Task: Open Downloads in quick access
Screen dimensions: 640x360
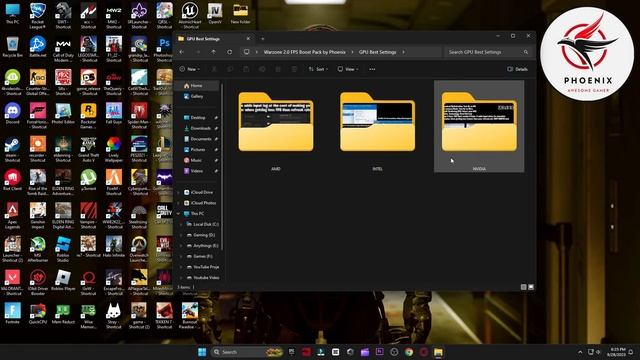Action: click(200, 128)
